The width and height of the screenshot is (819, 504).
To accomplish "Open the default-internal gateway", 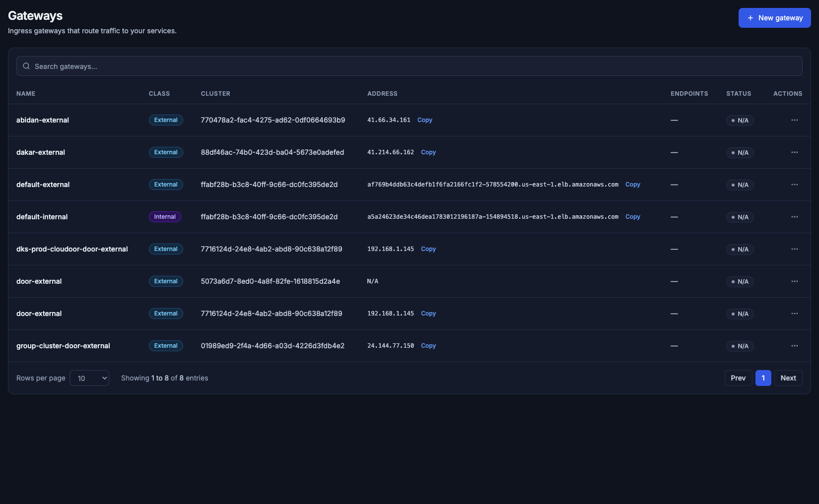I will (42, 217).
